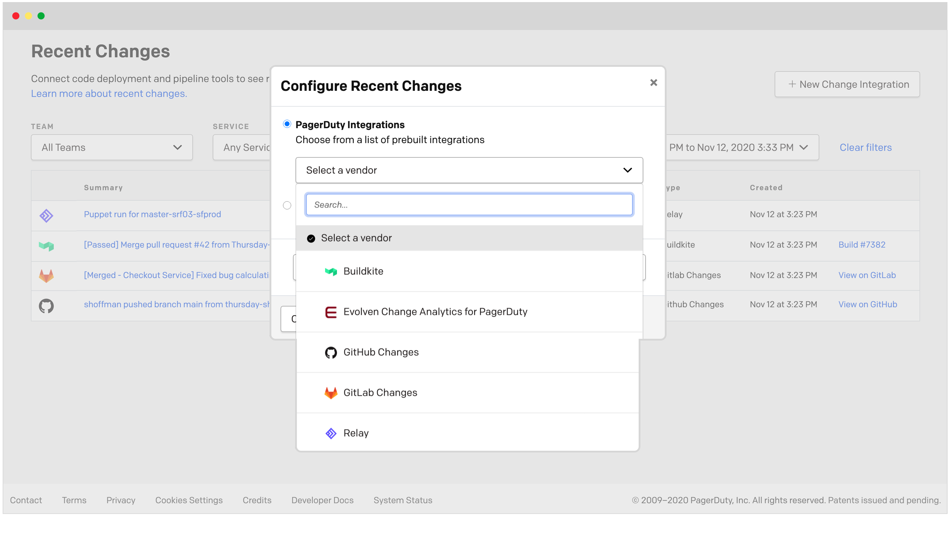Click Nov 12 at 3:23 PM in Buildkite row
The width and height of the screenshot is (951, 560).
click(x=783, y=245)
